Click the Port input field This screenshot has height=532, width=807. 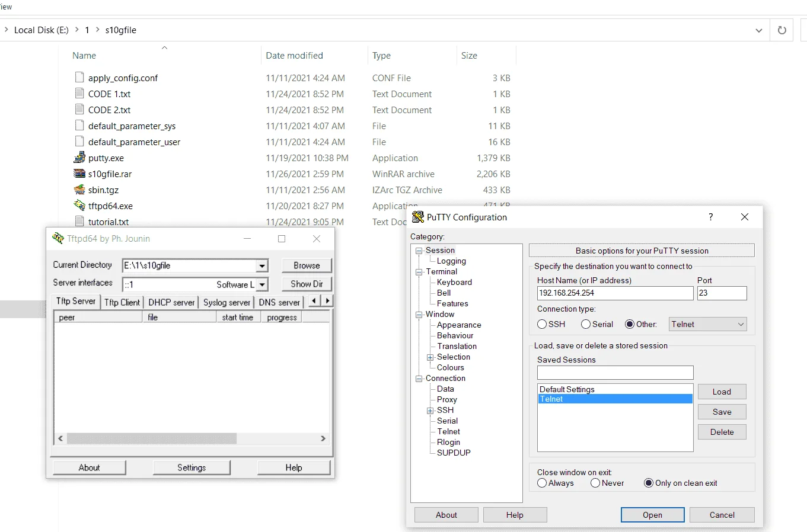pos(722,293)
